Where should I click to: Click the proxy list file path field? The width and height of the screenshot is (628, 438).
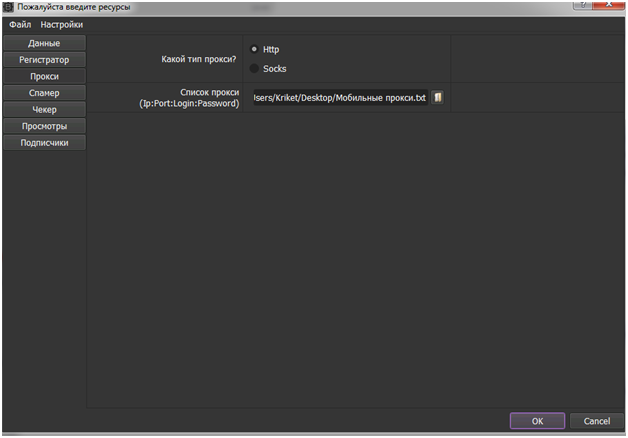(x=339, y=98)
